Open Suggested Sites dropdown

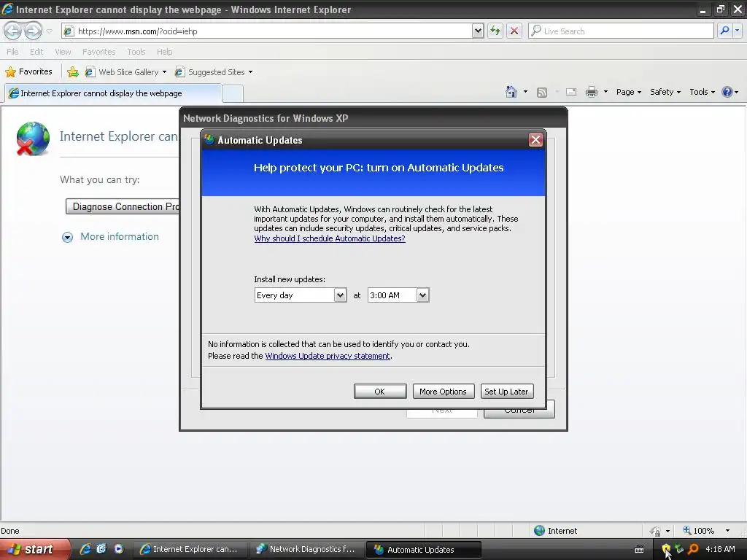214,72
